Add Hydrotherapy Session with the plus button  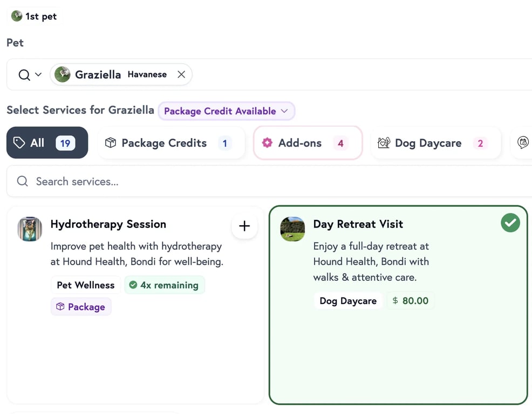[x=244, y=226]
